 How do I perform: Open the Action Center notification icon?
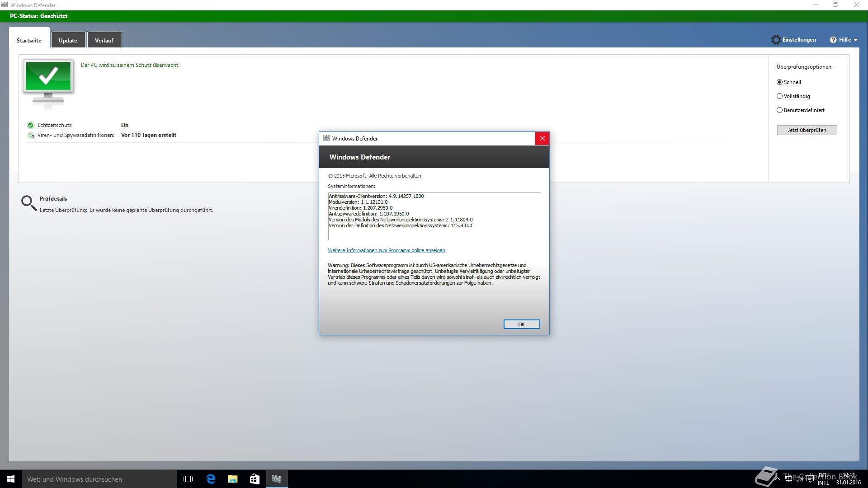[x=810, y=479]
